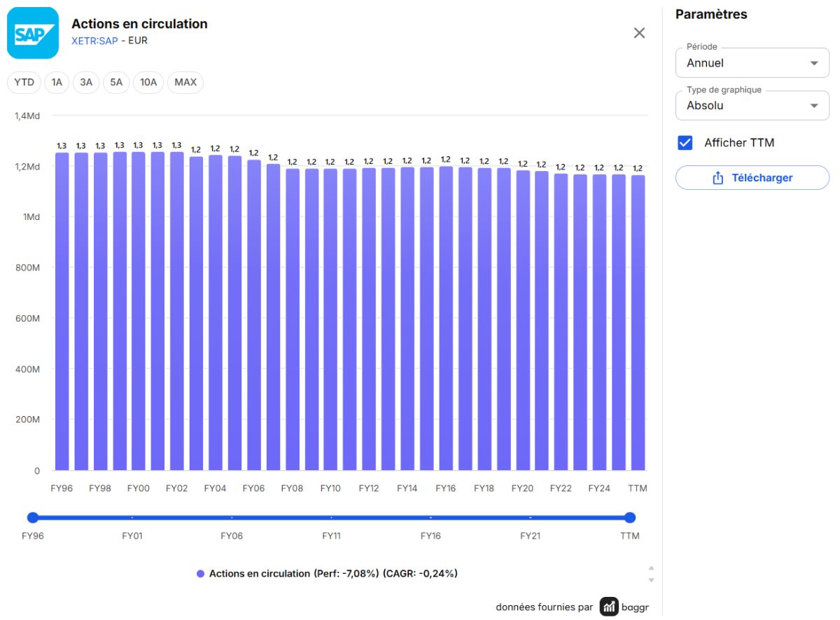Image resolution: width=840 pixels, height=620 pixels.
Task: Click the 800M axis label
Action: coord(27,268)
